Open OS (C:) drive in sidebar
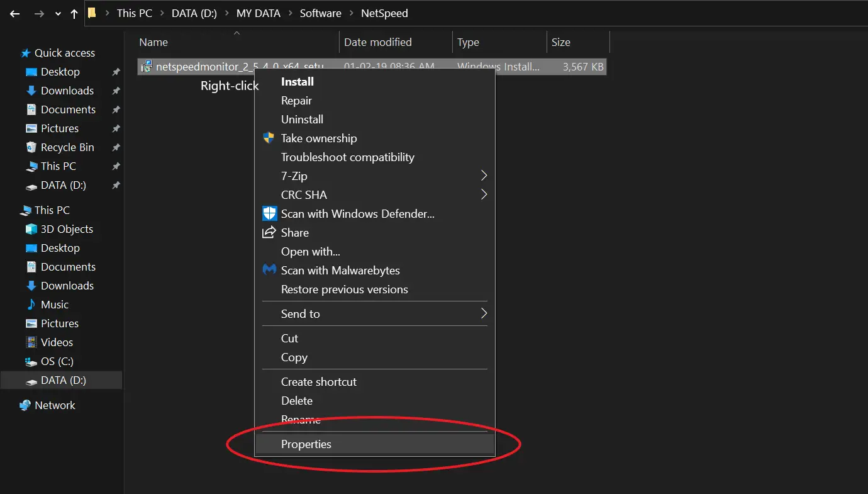Image resolution: width=868 pixels, height=494 pixels. click(57, 361)
